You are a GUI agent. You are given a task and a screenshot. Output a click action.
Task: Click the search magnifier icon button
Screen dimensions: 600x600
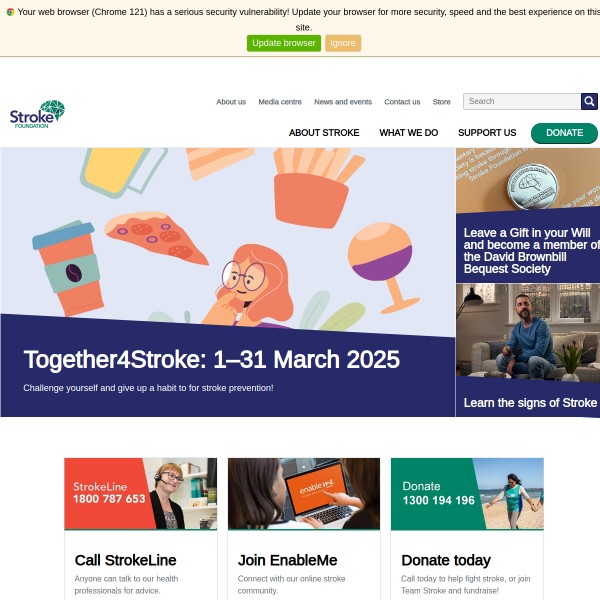tap(589, 101)
